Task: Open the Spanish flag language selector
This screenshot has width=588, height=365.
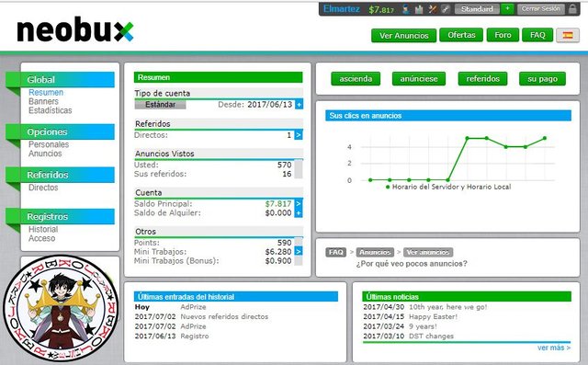Action: click(568, 36)
